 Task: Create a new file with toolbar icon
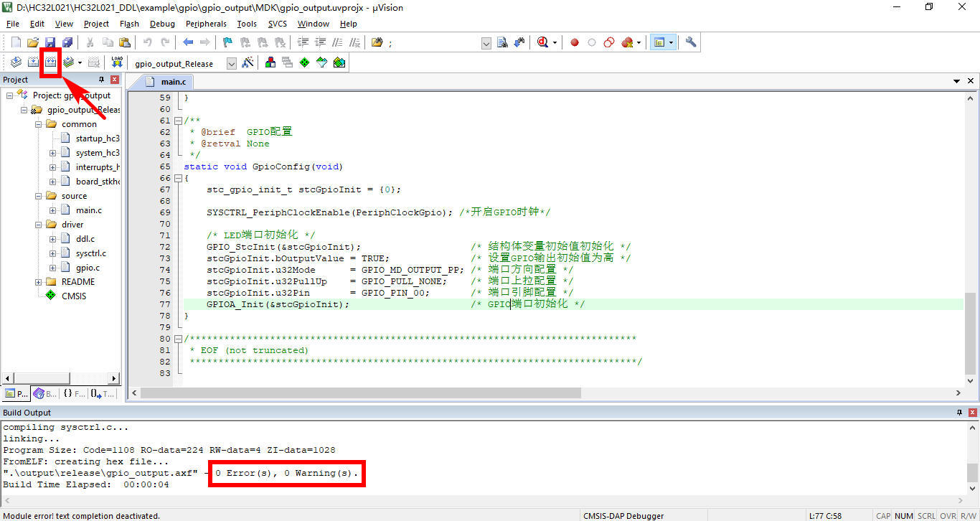point(15,42)
